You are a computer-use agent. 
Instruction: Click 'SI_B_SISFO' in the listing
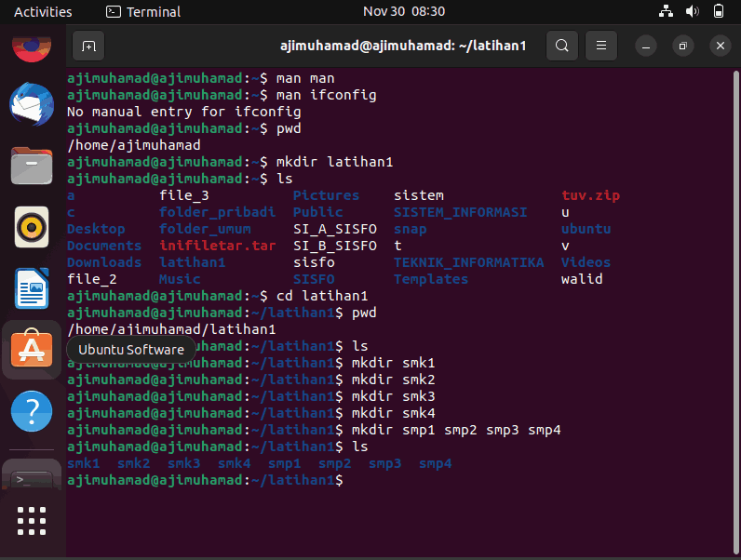tap(335, 246)
